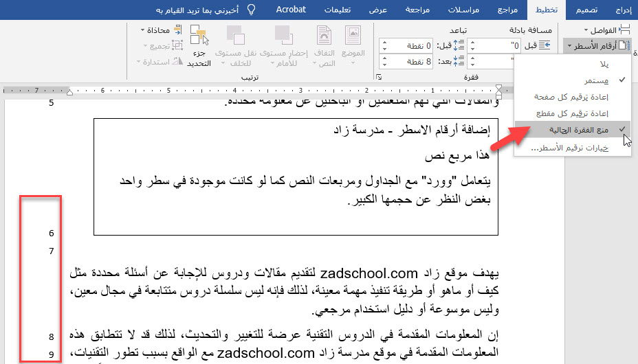The height and width of the screenshot is (364, 638).
Task: Toggle منع الفقرة الحالية suppress option
Action: (x=573, y=130)
